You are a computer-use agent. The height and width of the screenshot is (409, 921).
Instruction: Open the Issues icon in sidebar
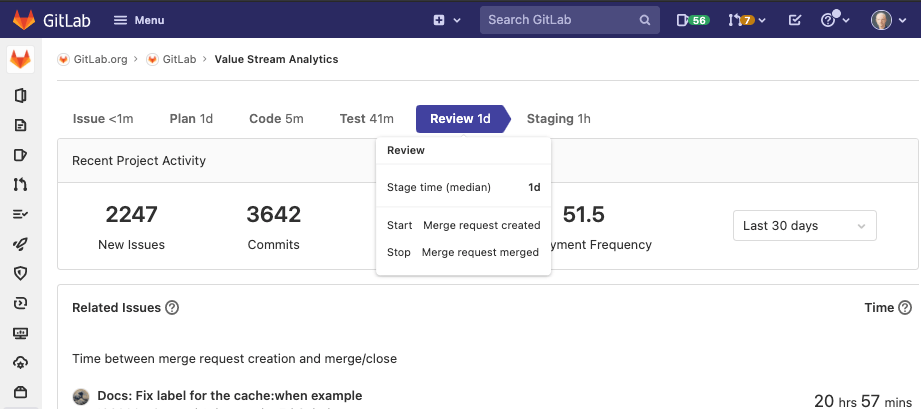tap(21, 155)
